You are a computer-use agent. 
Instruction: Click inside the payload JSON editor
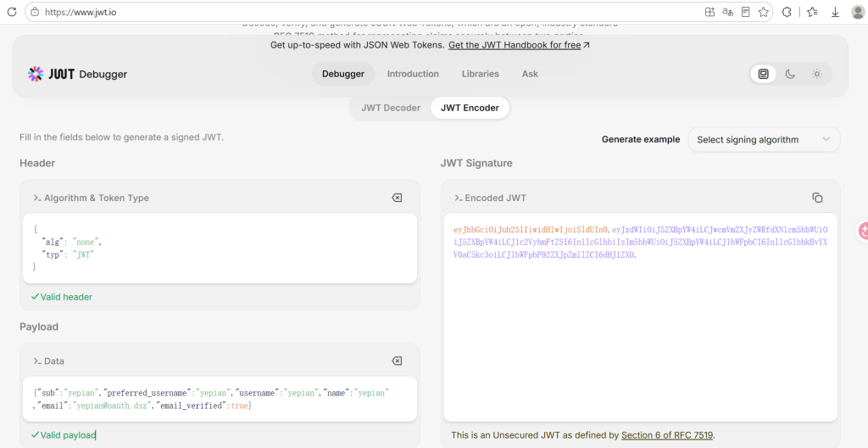(220, 399)
